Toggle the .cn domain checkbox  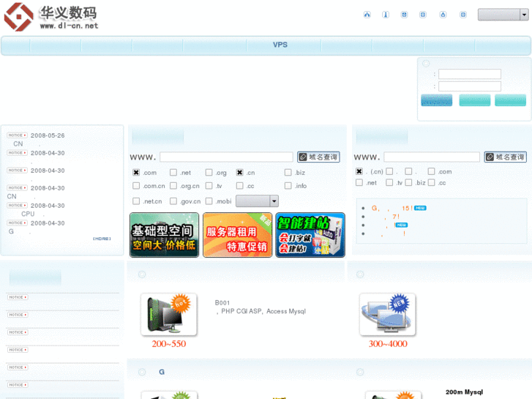(x=239, y=173)
